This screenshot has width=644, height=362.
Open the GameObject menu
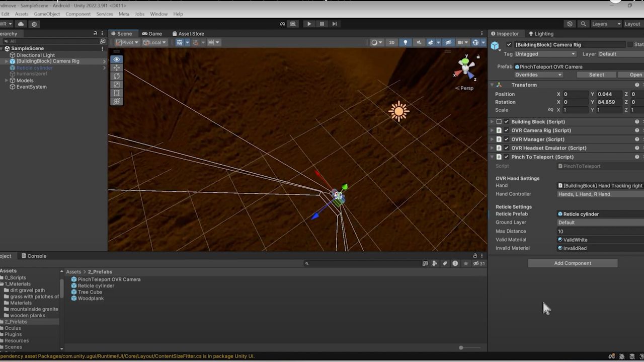coord(47,14)
